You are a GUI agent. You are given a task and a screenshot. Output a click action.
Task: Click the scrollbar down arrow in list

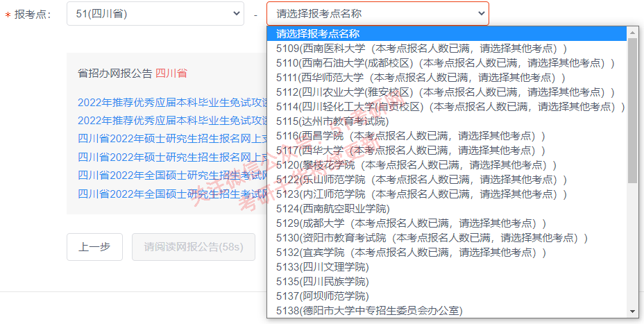click(x=632, y=312)
